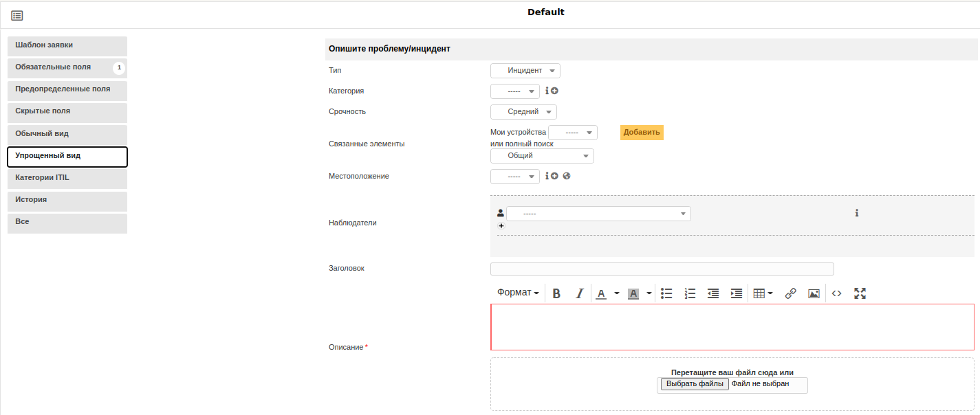
Task: Switch to the Обязательные поля tab
Action: coord(67,67)
